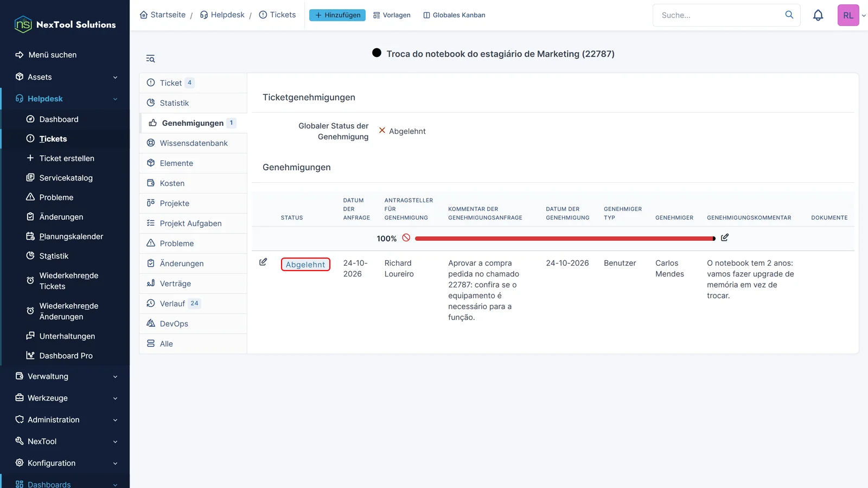Select the Kosten tab
Image resolution: width=868 pixels, height=488 pixels.
[x=193, y=183]
